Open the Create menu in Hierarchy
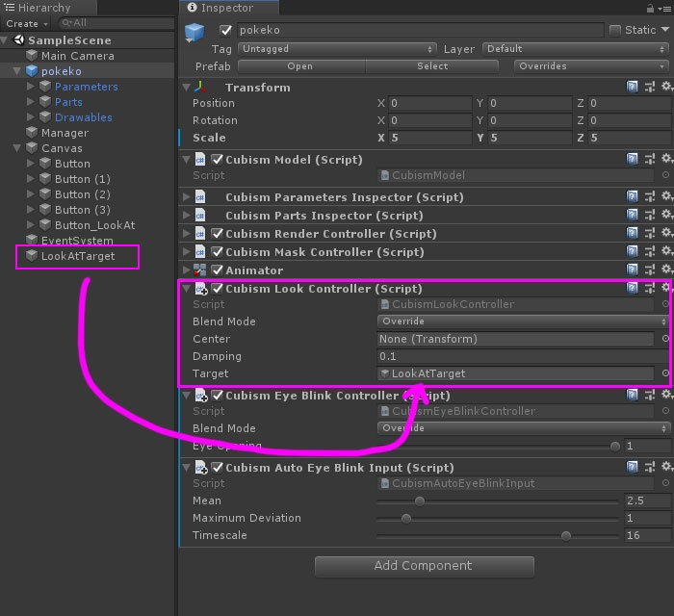 point(26,24)
